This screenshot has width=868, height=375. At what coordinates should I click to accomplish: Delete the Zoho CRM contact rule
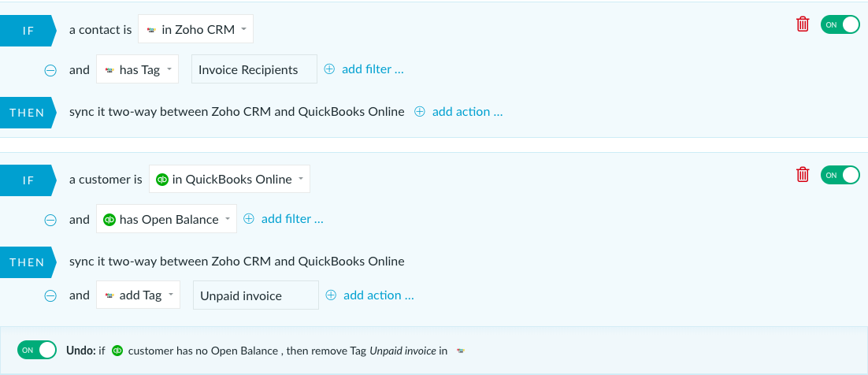[x=803, y=24]
